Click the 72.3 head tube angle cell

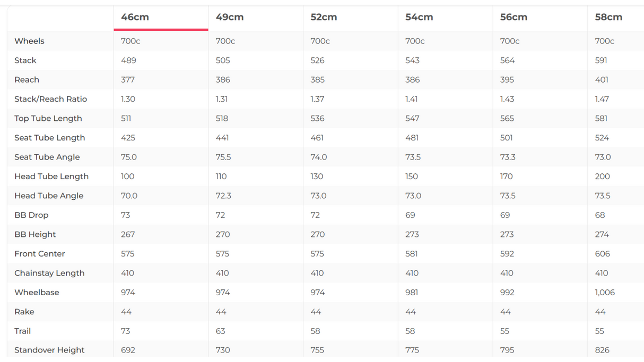point(223,196)
